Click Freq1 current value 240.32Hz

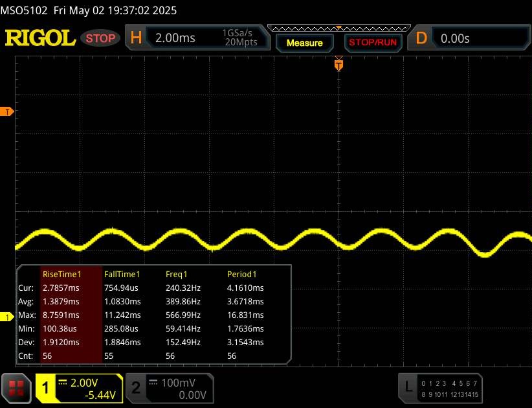pyautogui.click(x=183, y=288)
